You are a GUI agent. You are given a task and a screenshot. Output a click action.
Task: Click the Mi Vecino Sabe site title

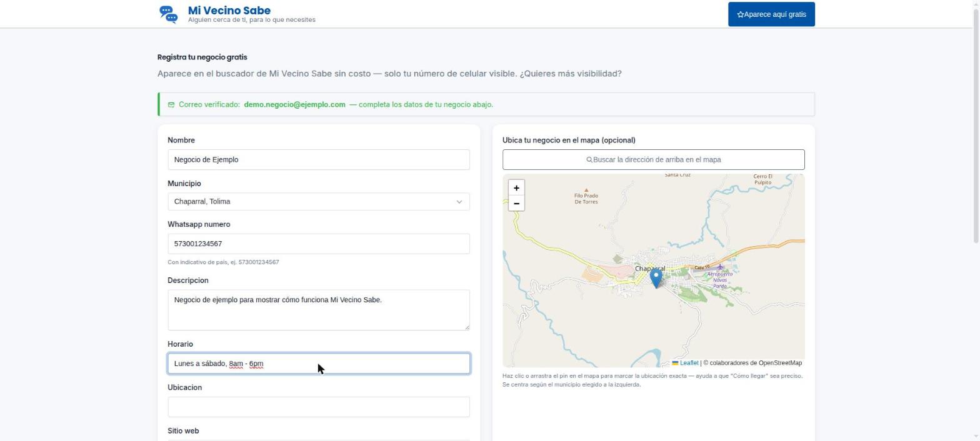click(x=229, y=11)
